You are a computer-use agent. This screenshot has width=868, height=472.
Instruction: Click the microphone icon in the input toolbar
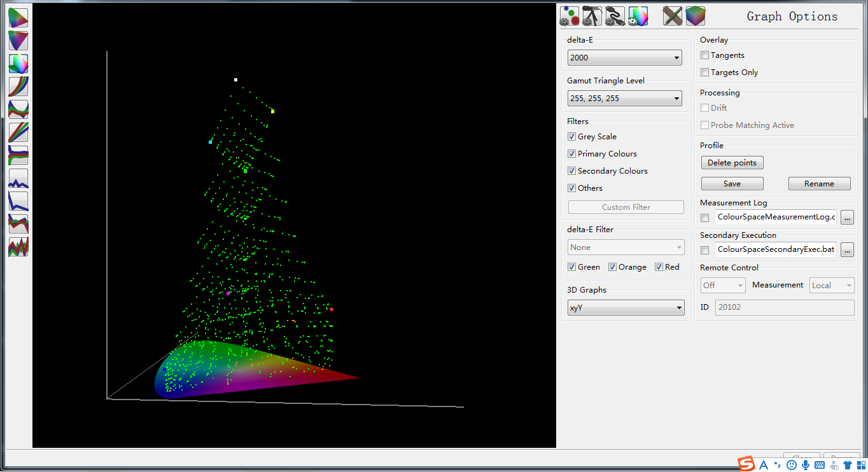coord(806,465)
